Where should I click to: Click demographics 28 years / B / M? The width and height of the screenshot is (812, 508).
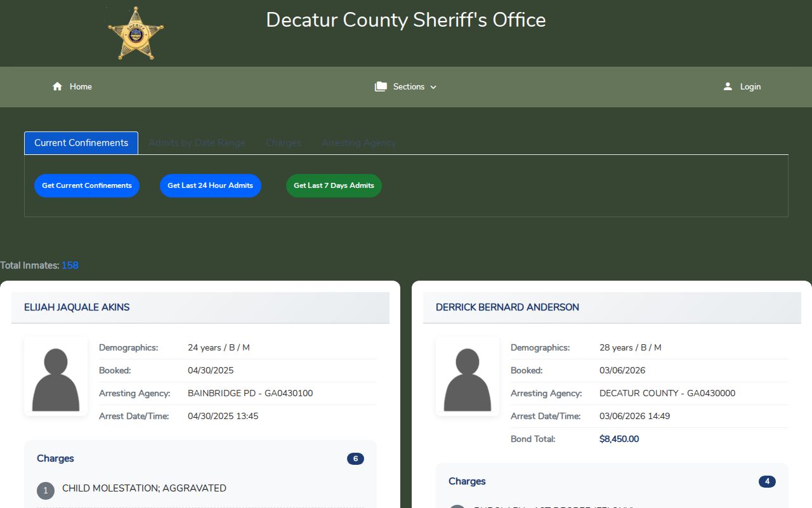click(631, 347)
